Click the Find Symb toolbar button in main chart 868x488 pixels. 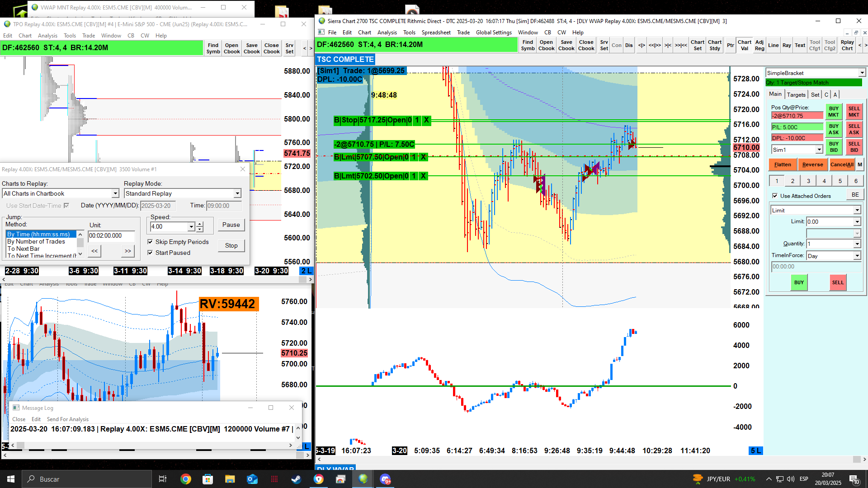coord(528,45)
